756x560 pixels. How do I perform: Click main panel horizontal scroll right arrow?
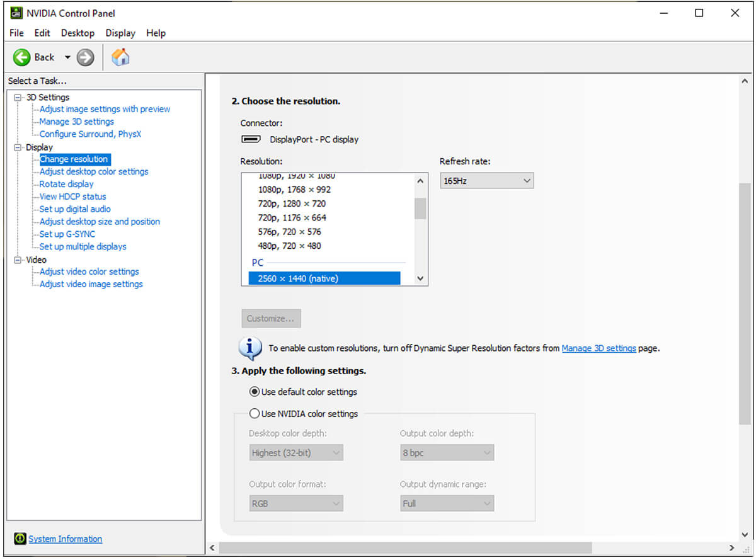click(x=731, y=548)
